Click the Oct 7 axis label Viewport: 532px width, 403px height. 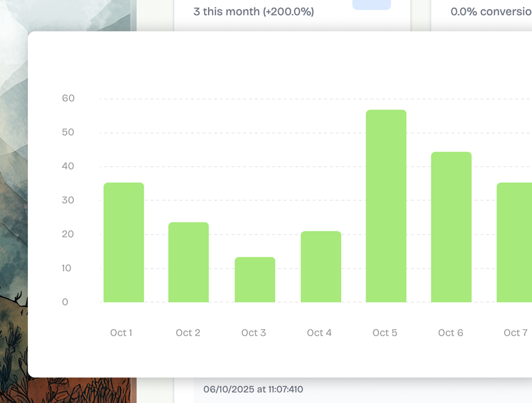coord(515,333)
